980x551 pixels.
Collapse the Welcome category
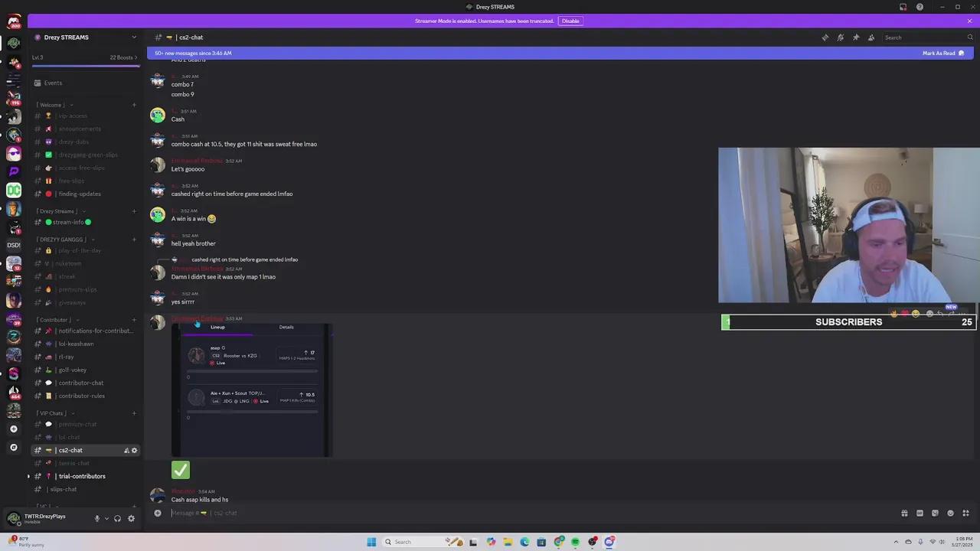click(55, 105)
